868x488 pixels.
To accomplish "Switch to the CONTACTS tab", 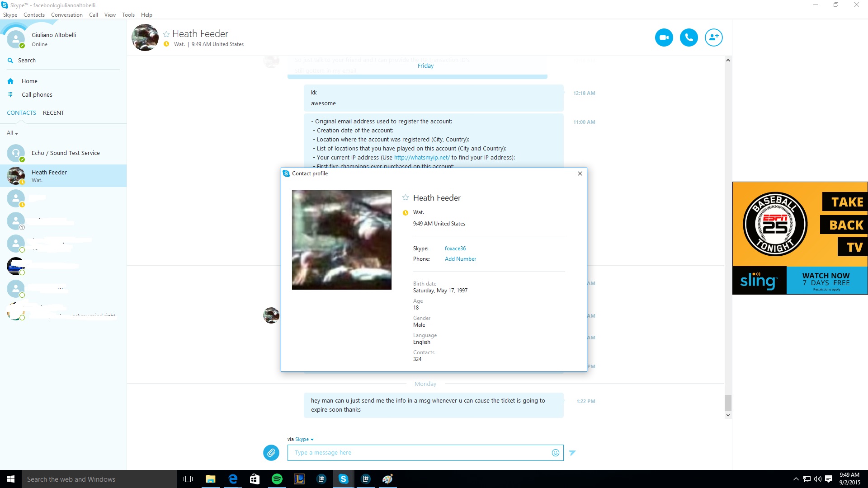I will pyautogui.click(x=21, y=113).
